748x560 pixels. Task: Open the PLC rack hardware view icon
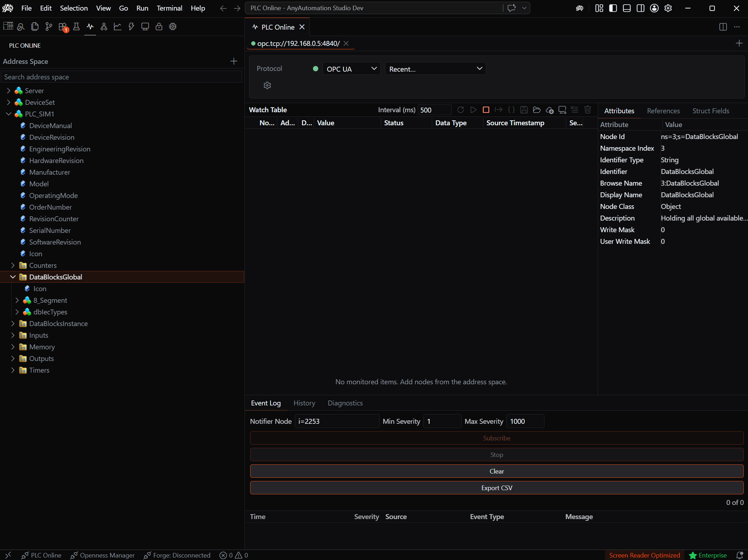point(8,26)
